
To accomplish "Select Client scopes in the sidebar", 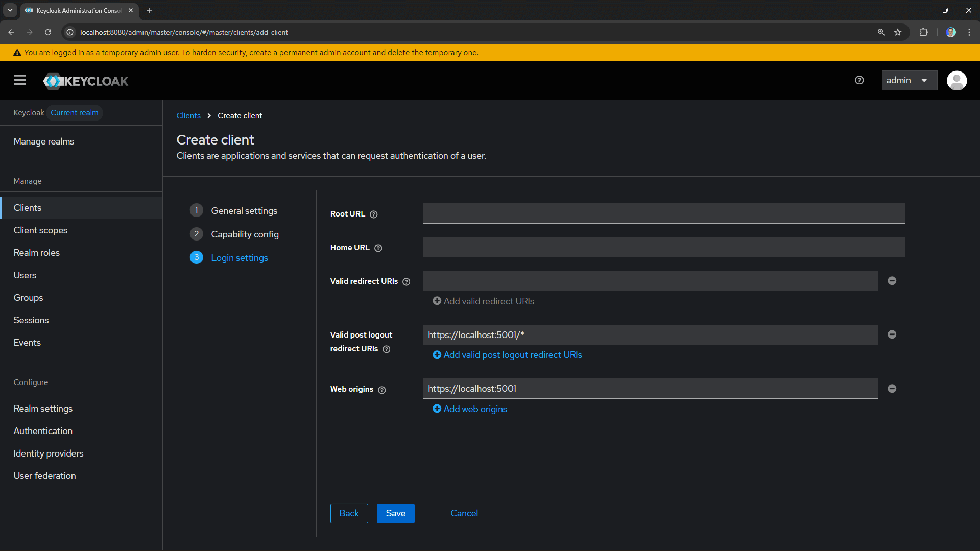I will pos(40,230).
